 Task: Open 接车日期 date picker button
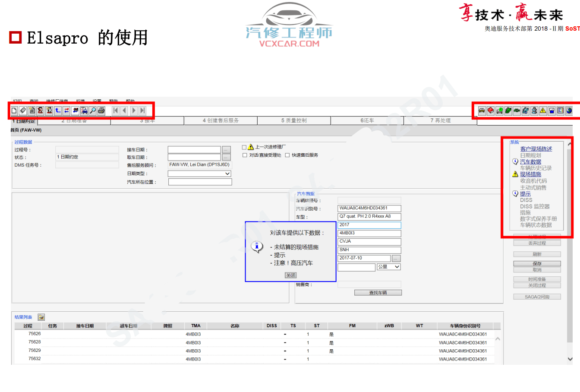(x=227, y=150)
